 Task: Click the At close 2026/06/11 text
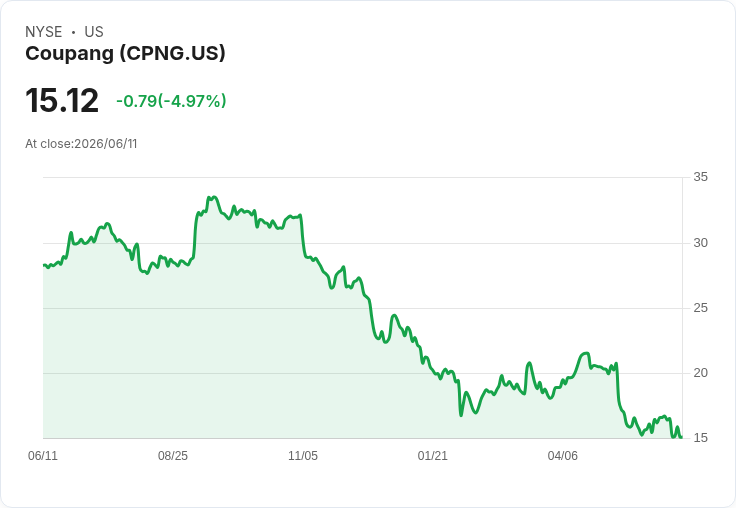coord(81,144)
